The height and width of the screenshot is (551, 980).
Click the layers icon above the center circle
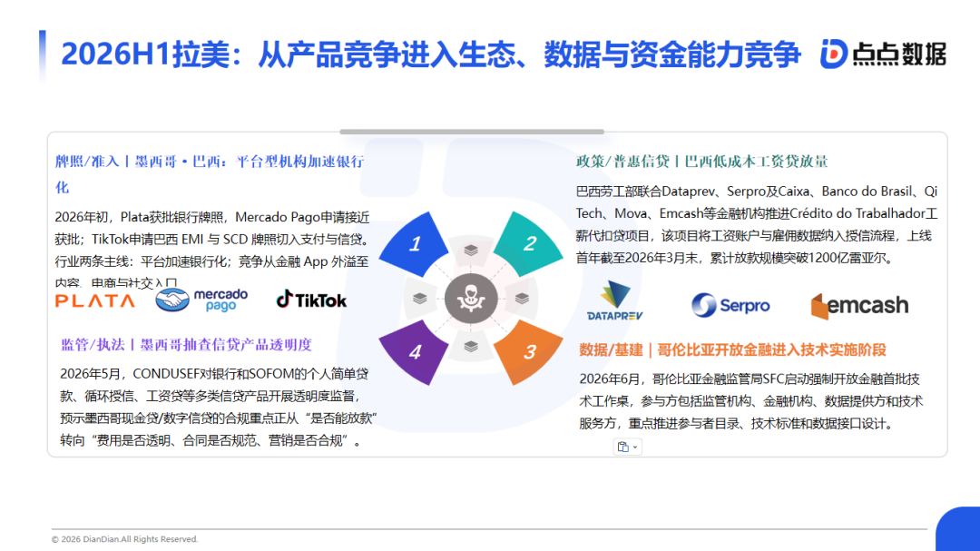pos(471,251)
